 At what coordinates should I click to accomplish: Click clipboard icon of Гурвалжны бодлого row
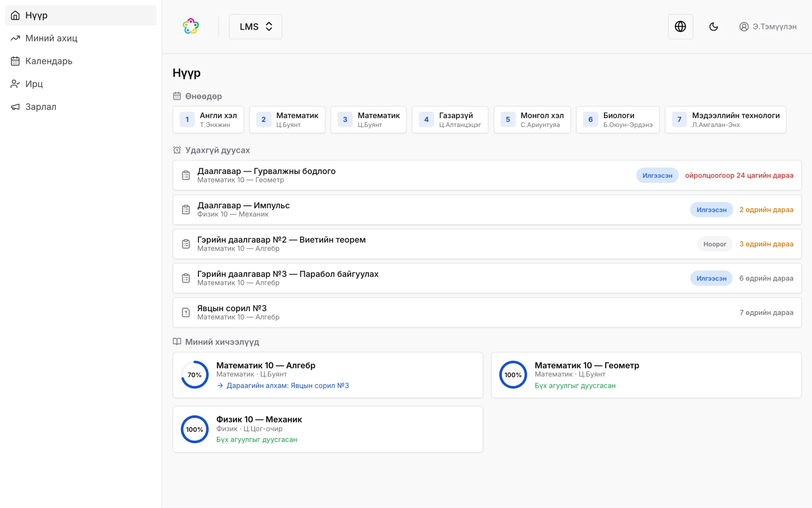tap(186, 175)
